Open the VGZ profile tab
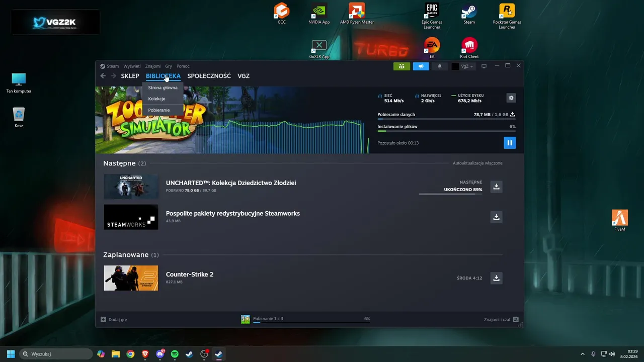The image size is (644, 362). [x=244, y=76]
